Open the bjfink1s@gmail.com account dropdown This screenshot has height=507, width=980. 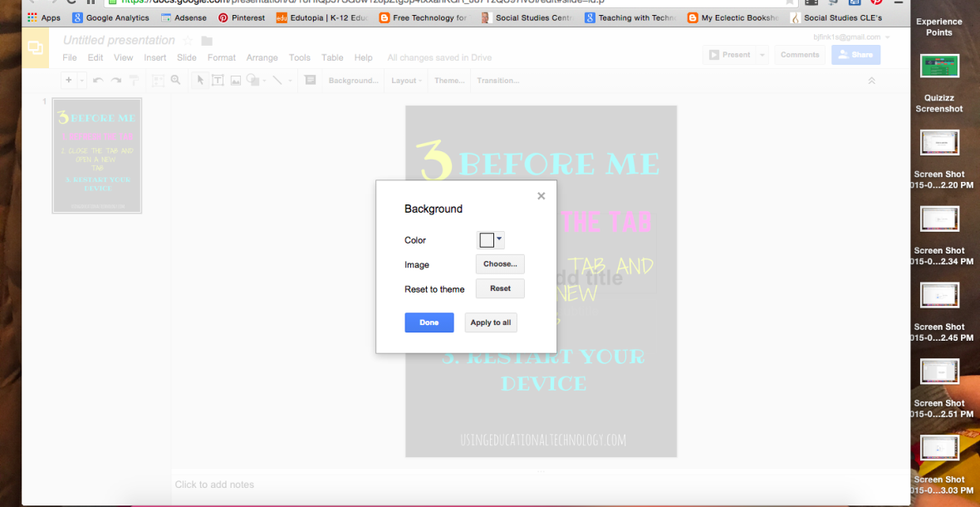pyautogui.click(x=851, y=37)
